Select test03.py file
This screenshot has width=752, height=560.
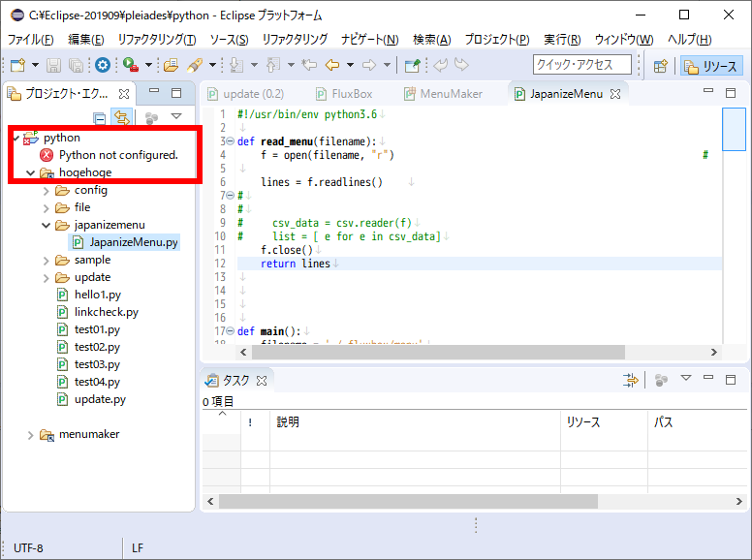click(89, 364)
